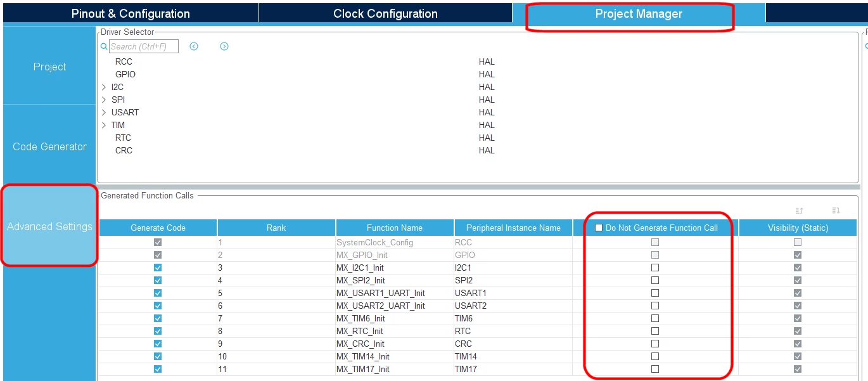The width and height of the screenshot is (868, 381).
Task: Check Do Not Generate Function Call for USART1
Action: [x=655, y=293]
